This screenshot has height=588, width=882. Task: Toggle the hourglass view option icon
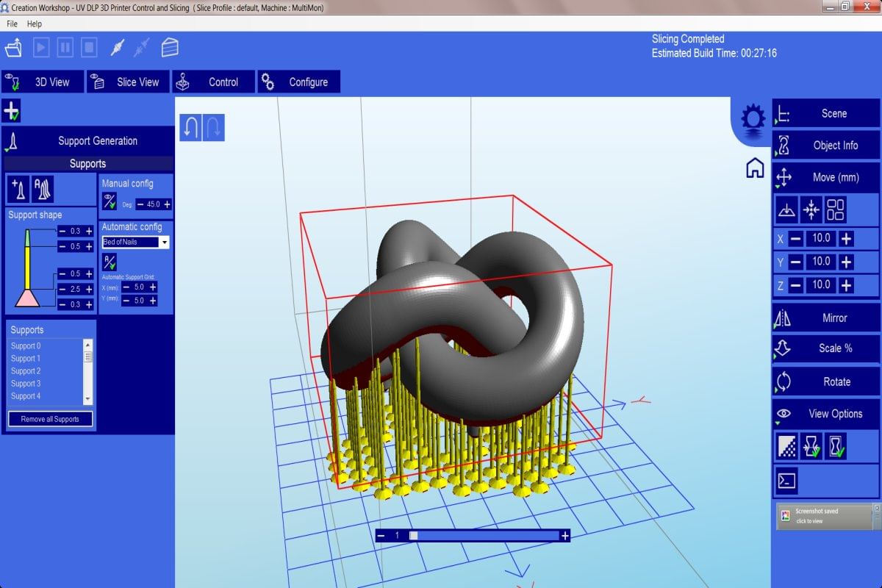pyautogui.click(x=836, y=446)
